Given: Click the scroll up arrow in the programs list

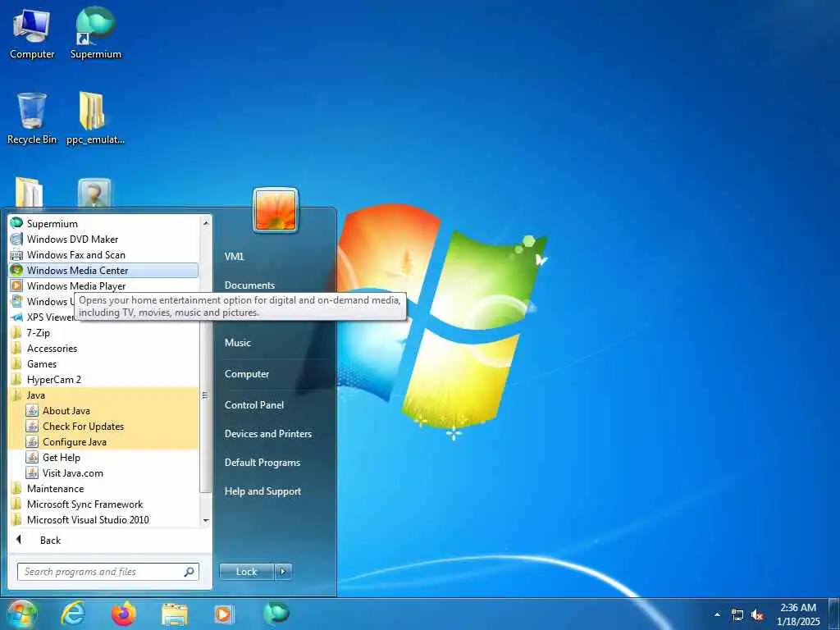Looking at the screenshot, I should 206,221.
